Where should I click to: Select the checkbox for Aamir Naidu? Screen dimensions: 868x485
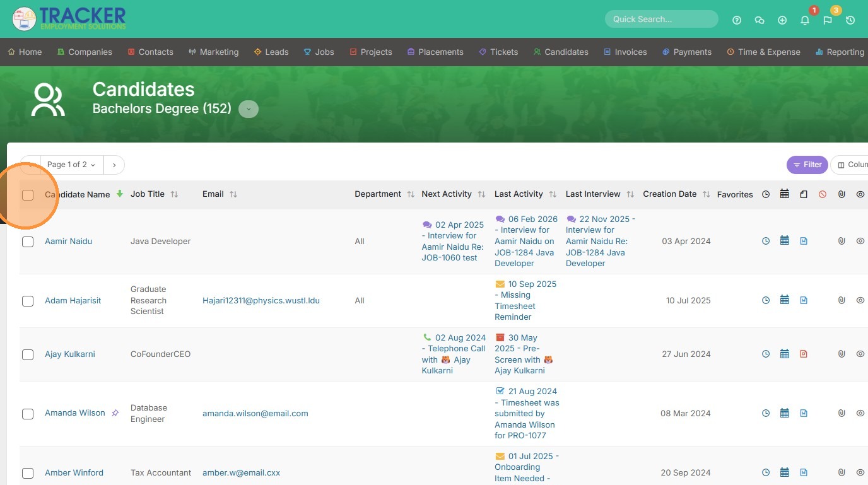[x=28, y=242]
